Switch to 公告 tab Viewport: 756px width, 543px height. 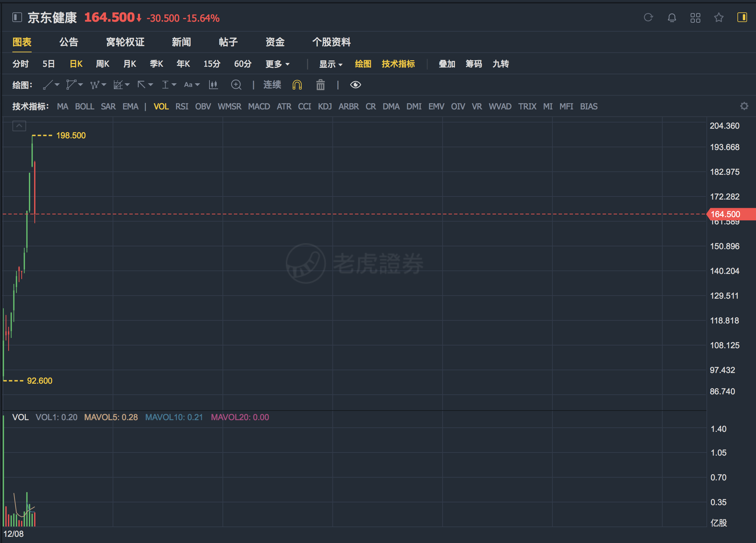(x=69, y=42)
